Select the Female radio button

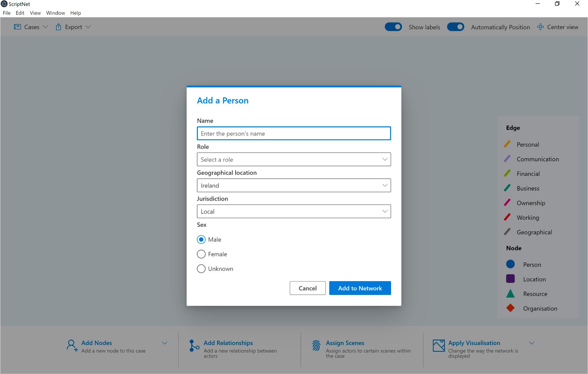pos(201,254)
